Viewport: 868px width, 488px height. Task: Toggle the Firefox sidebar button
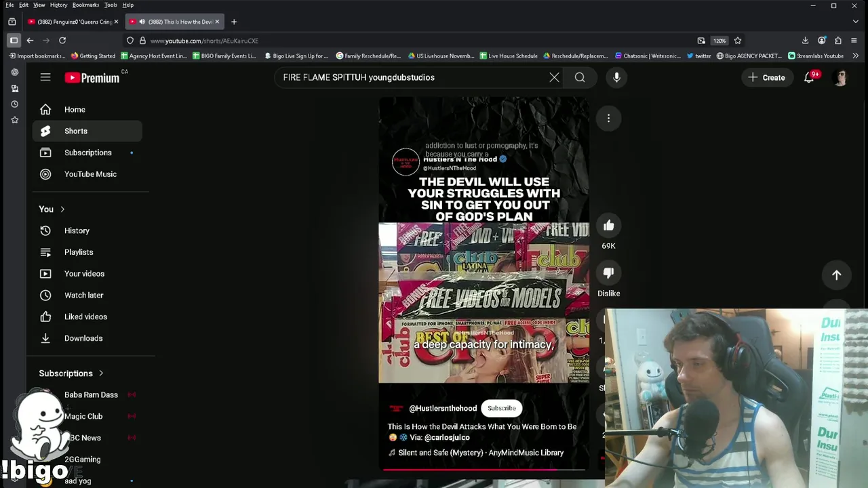click(14, 41)
